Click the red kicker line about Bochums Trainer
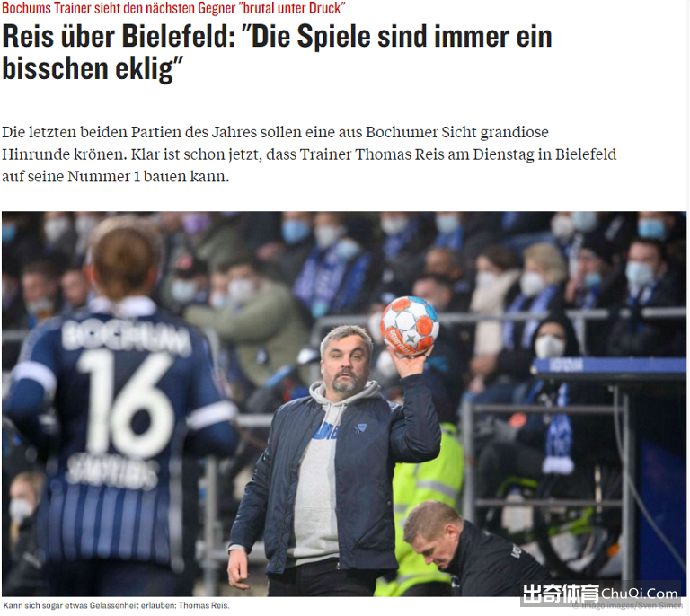Image resolution: width=690 pixels, height=616 pixels. [x=173, y=7]
